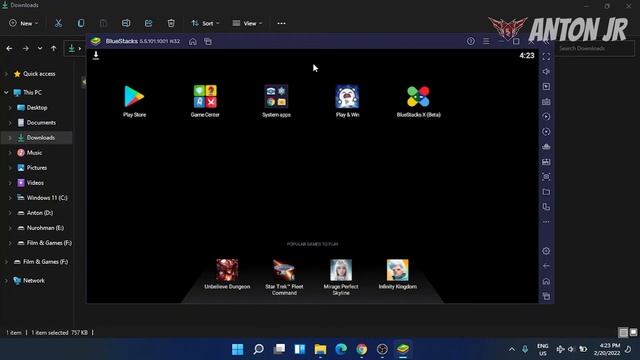Click Cut icon in Explorer toolbar

(58, 23)
